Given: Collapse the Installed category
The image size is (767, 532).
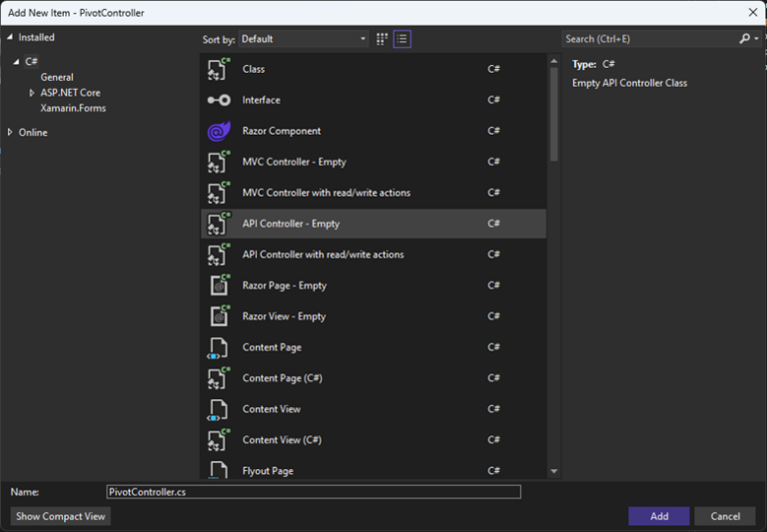Looking at the screenshot, I should (x=11, y=38).
